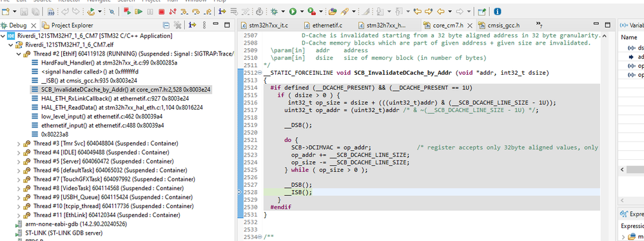Screen dimensions: 644x241
Task: Show hidden editor tabs overflow list
Action: (540, 26)
